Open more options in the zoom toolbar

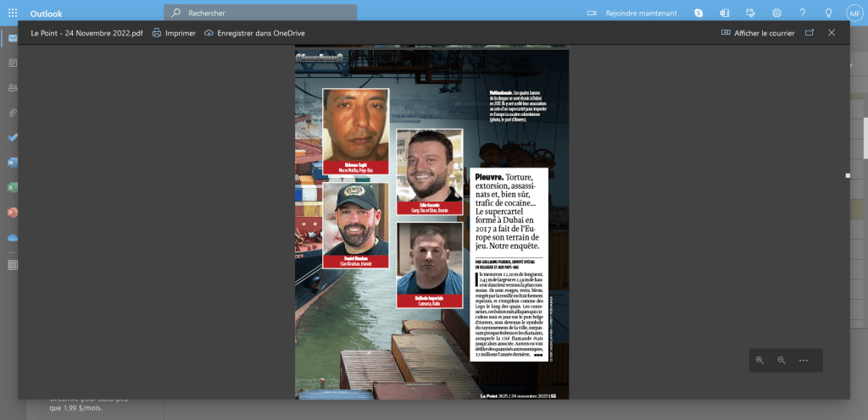point(804,360)
